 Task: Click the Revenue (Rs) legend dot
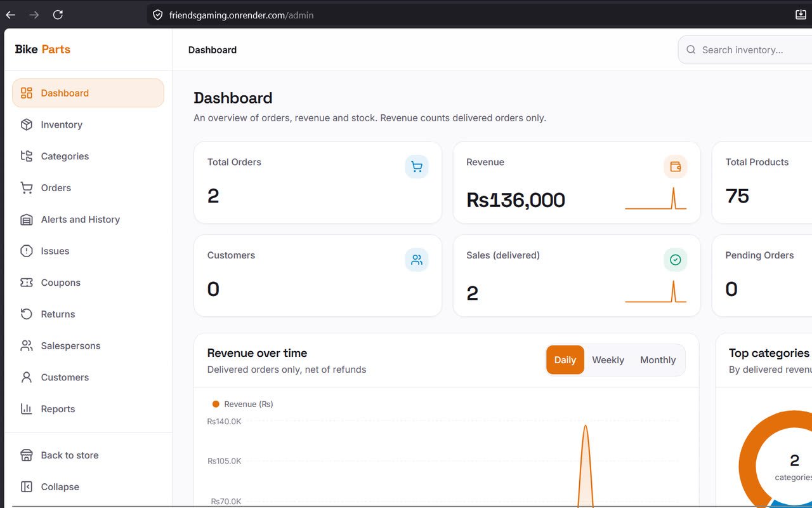tap(216, 404)
